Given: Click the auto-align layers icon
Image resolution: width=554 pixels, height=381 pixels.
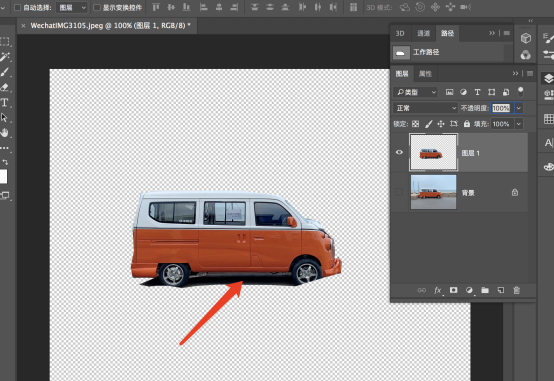Looking at the screenshot, I should (353, 7).
